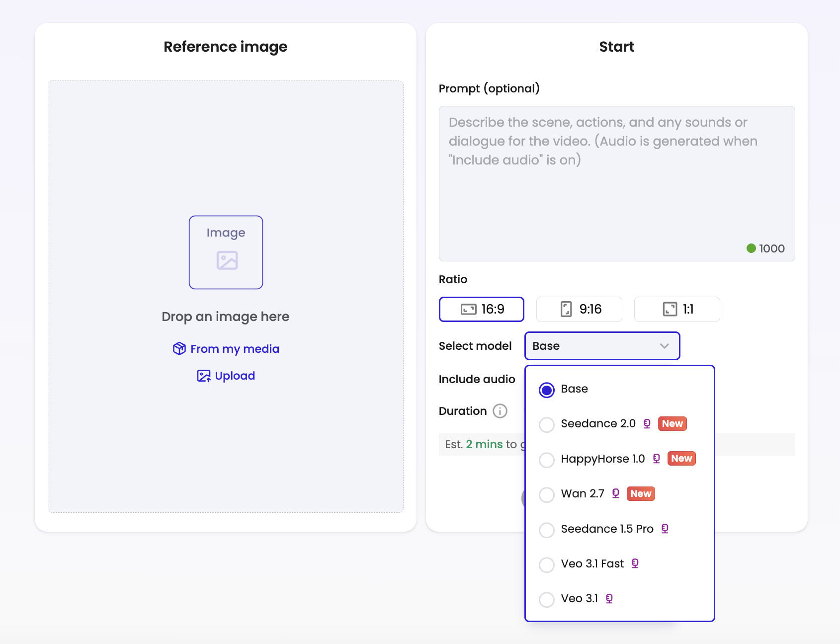Click the premium icon beside Wan 2.7
The width and height of the screenshot is (840, 644).
coord(616,493)
